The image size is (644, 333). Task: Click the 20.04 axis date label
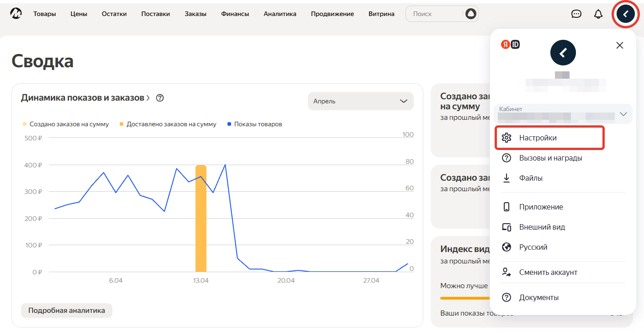point(286,280)
